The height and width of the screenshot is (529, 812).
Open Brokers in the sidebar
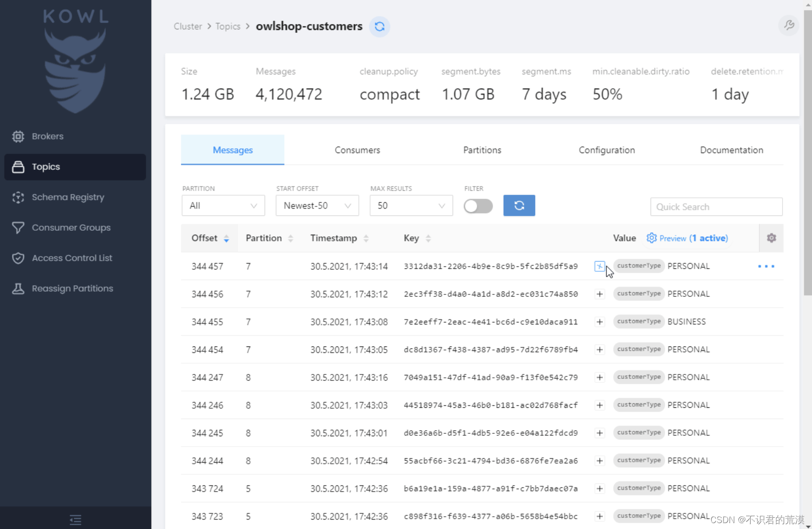tap(48, 136)
